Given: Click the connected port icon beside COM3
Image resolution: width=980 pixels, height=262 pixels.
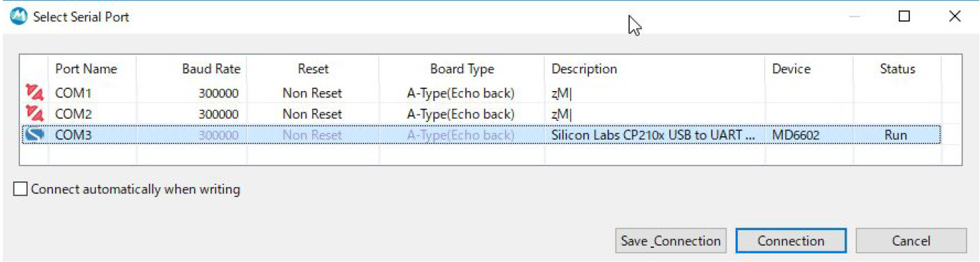Looking at the screenshot, I should 35,134.
